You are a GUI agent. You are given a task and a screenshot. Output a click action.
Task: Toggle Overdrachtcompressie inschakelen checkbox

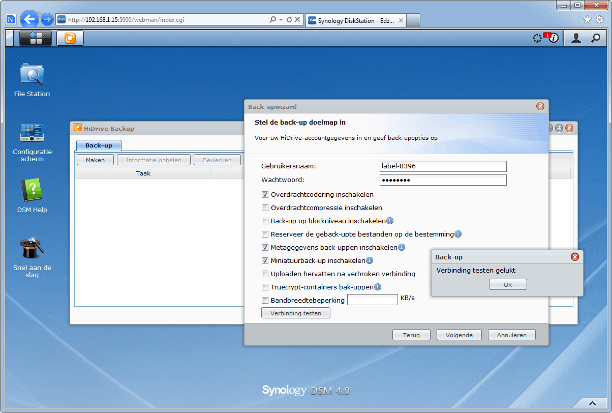coord(265,208)
